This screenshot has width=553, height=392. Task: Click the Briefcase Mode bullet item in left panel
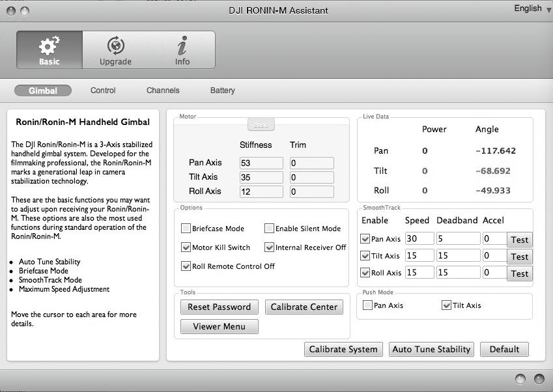(44, 271)
